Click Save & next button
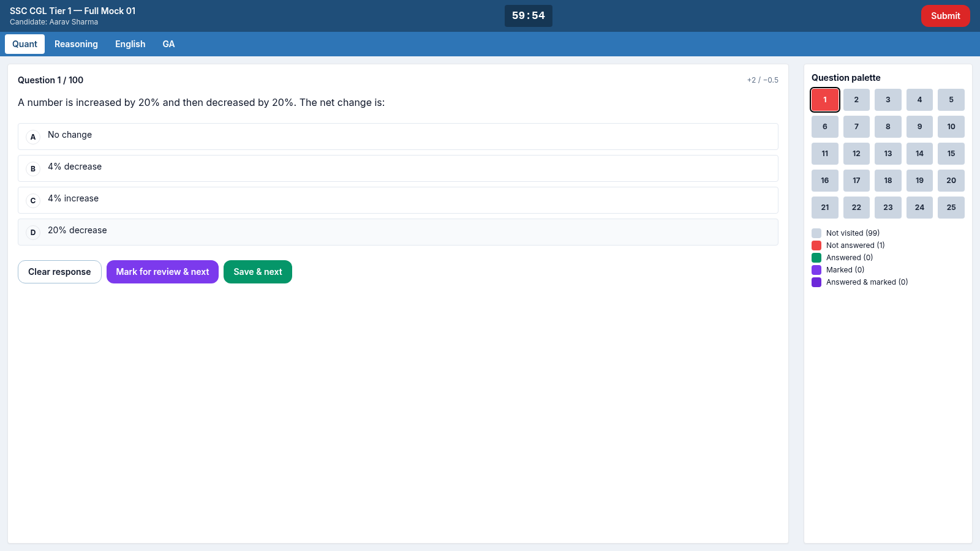980x551 pixels. [258, 272]
